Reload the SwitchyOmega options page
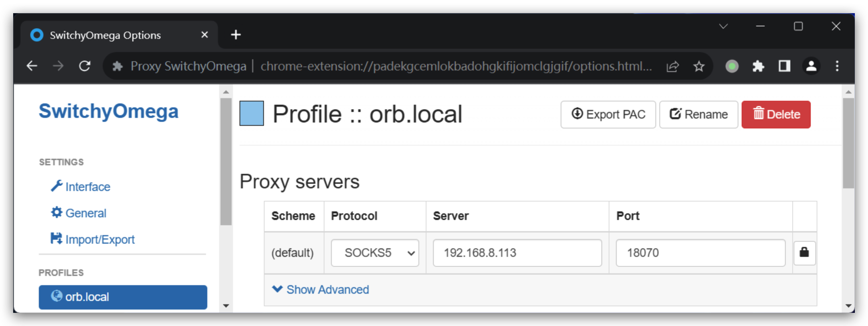This screenshot has width=868, height=326. [x=85, y=66]
